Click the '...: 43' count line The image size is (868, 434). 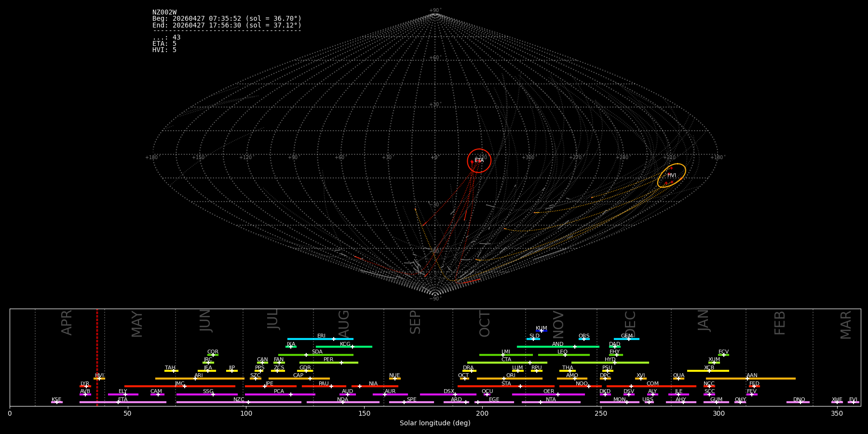[x=166, y=38]
